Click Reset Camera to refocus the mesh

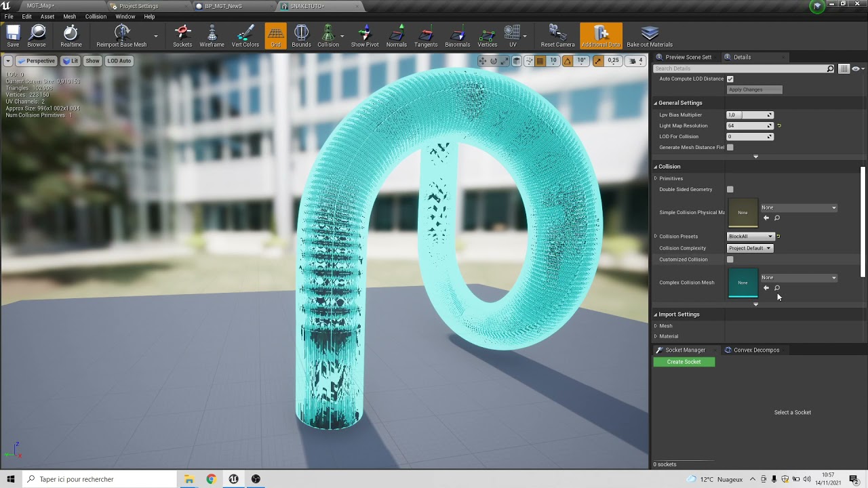point(557,35)
